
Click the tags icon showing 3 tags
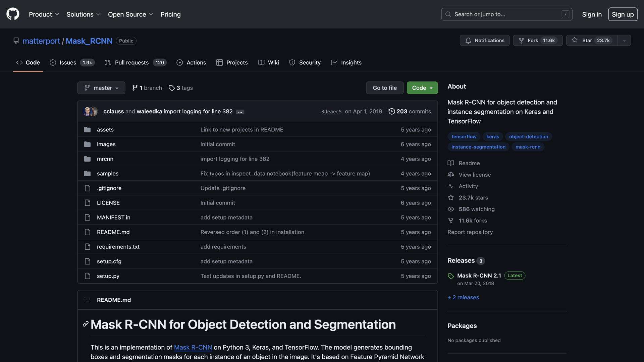pos(172,88)
